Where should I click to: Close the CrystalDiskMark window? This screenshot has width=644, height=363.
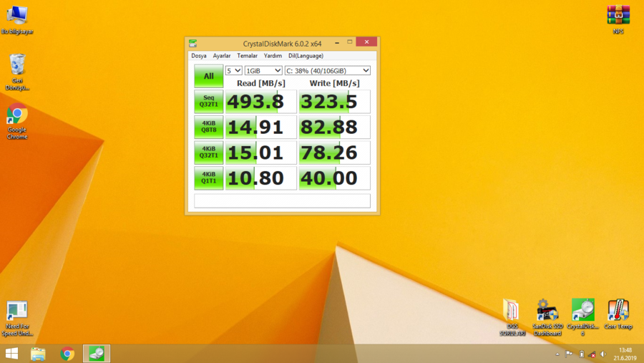click(366, 42)
